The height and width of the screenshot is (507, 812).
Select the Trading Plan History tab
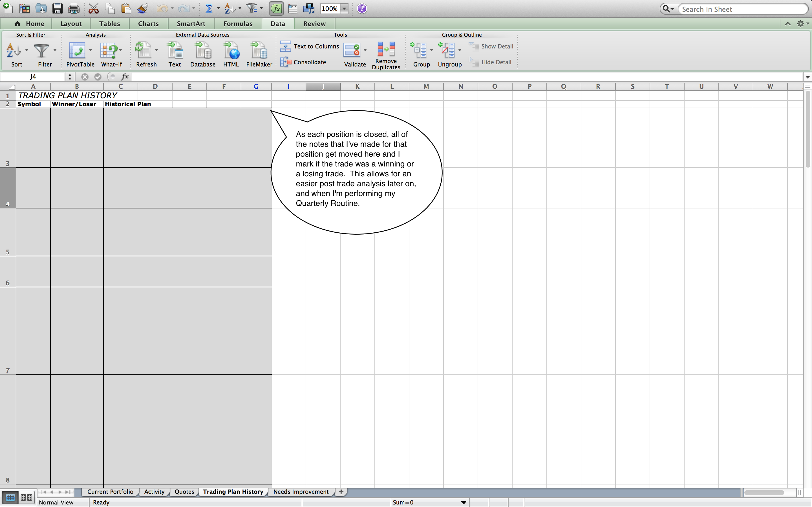(233, 491)
